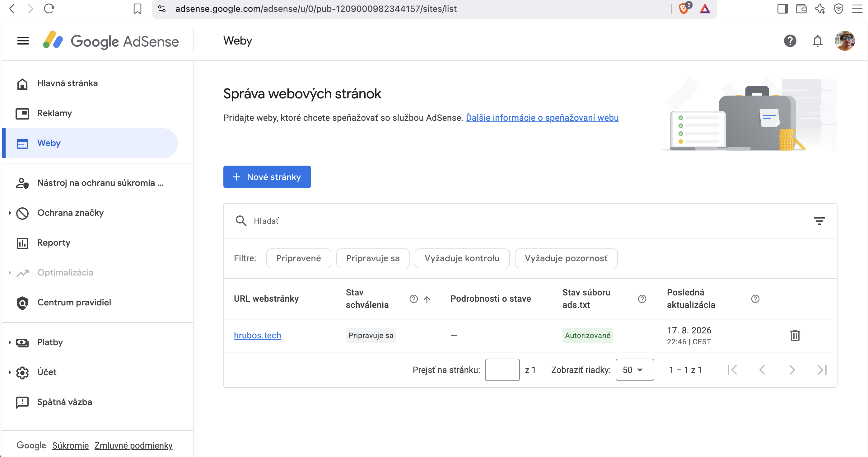Go to last page of table

pos(822,370)
